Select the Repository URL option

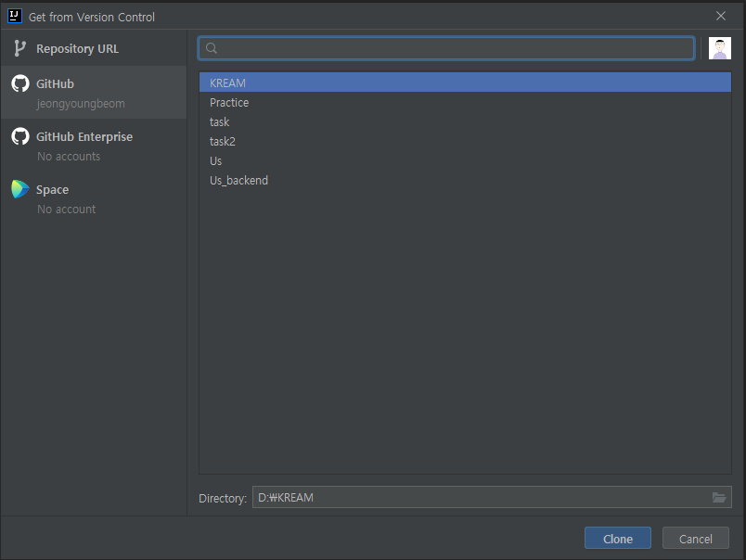pos(78,48)
